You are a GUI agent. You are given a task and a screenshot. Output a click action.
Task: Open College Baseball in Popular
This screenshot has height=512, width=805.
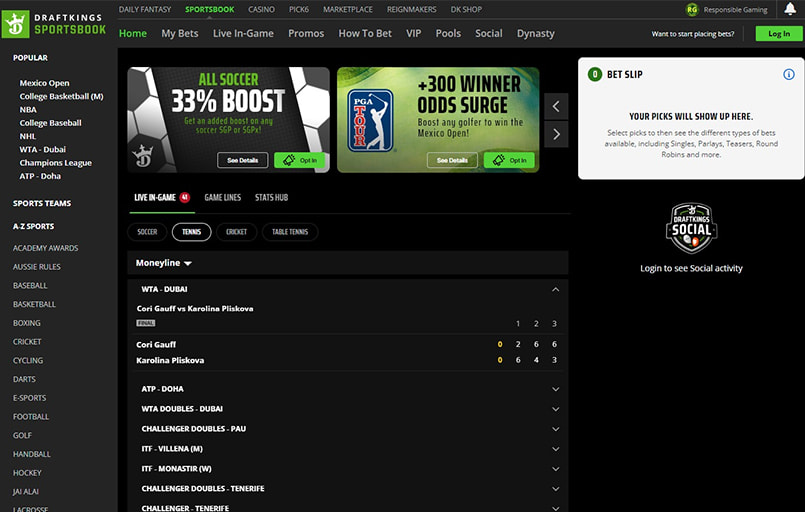pyautogui.click(x=50, y=123)
